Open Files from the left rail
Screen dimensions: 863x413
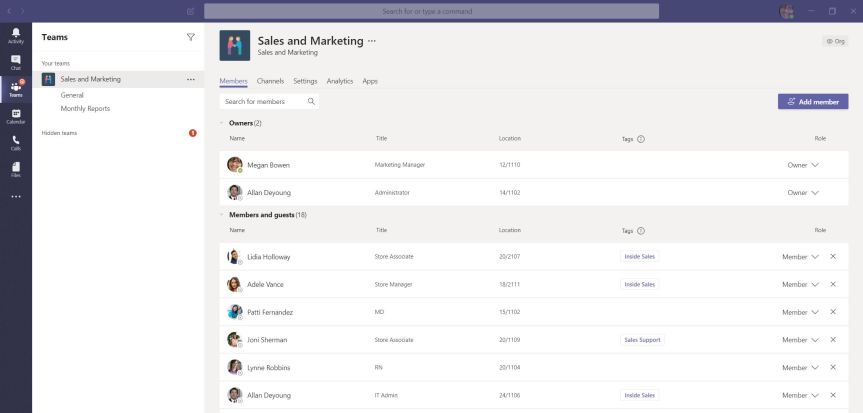pyautogui.click(x=15, y=169)
